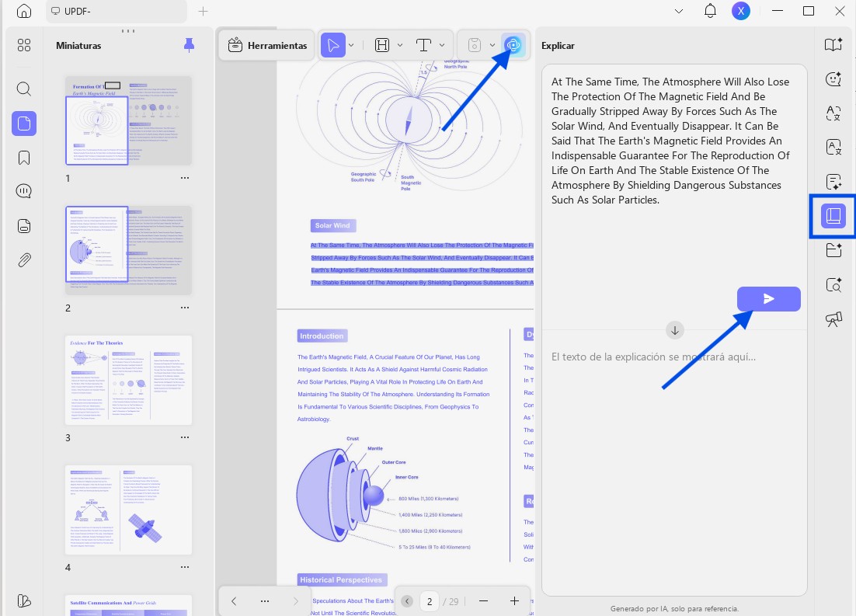The height and width of the screenshot is (616, 856).
Task: Open the search panel in left sidebar
Action: pyautogui.click(x=23, y=89)
